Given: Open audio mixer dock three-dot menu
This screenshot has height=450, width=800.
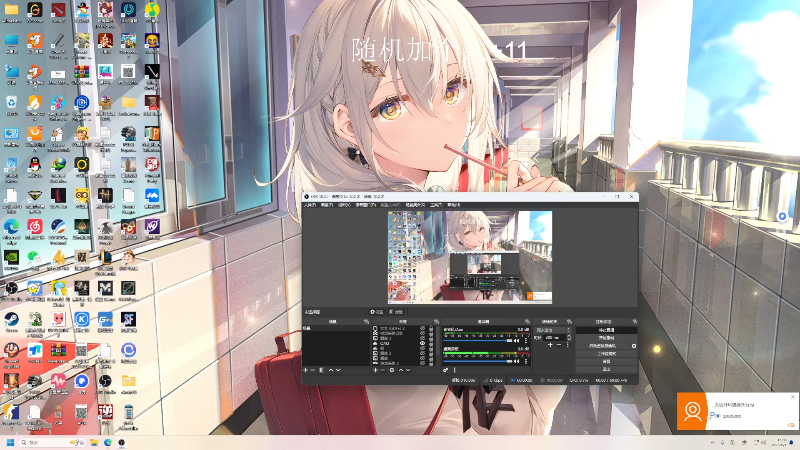Looking at the screenshot, I should click(455, 370).
